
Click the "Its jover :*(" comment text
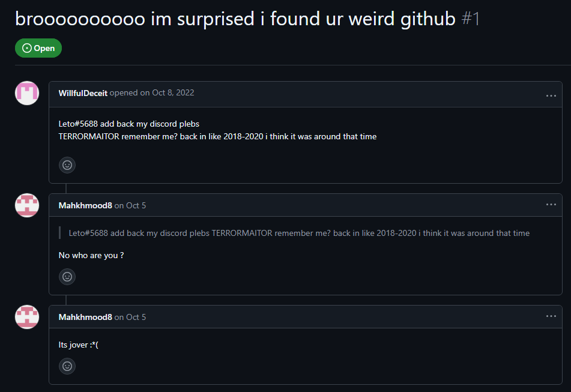click(x=78, y=345)
